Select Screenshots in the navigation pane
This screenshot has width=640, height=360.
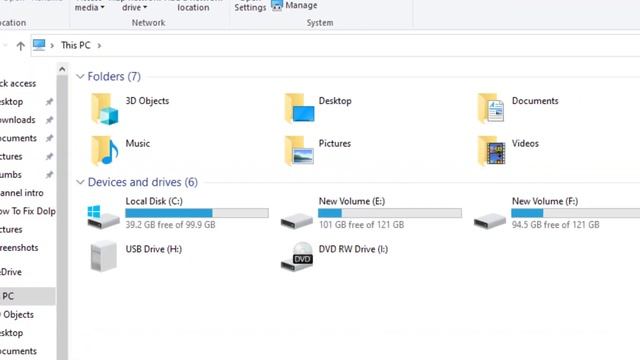click(x=19, y=248)
